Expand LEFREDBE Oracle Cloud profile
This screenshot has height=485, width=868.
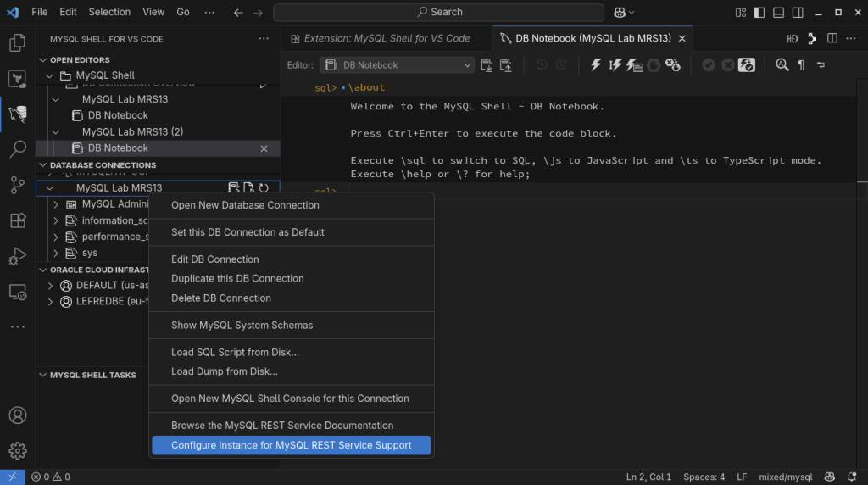(x=50, y=302)
